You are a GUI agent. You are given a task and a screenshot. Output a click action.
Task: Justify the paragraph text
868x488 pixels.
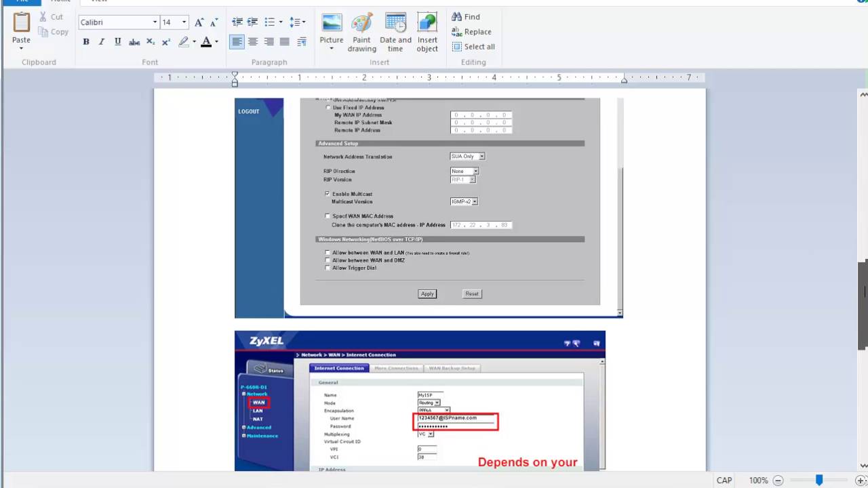pos(285,42)
